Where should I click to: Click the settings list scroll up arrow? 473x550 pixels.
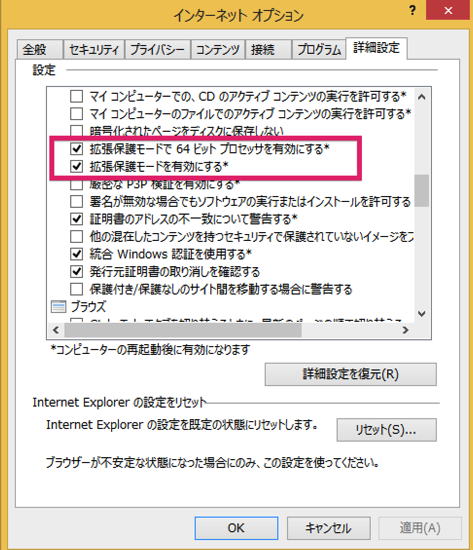(422, 97)
